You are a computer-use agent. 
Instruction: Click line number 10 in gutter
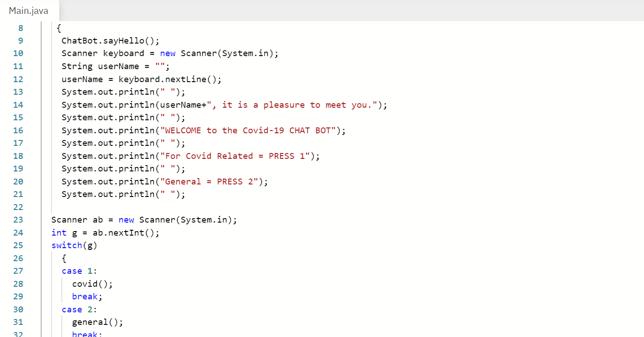[18, 53]
